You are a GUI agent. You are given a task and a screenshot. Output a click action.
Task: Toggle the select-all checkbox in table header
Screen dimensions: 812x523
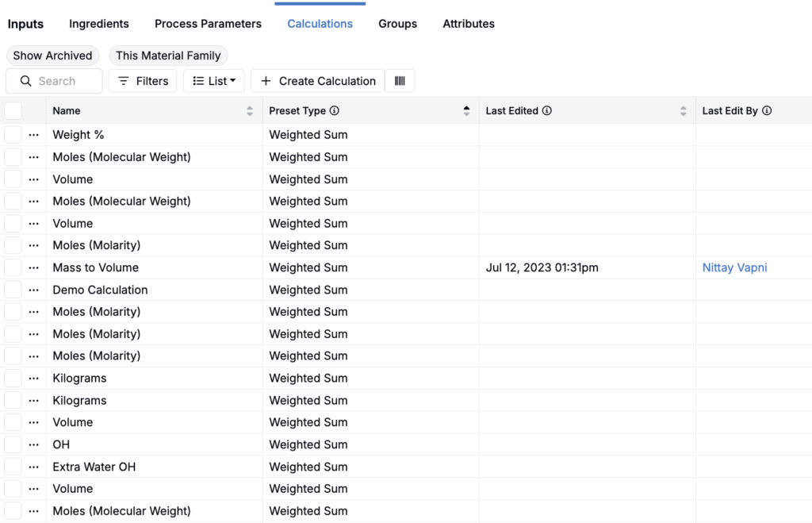click(x=13, y=111)
